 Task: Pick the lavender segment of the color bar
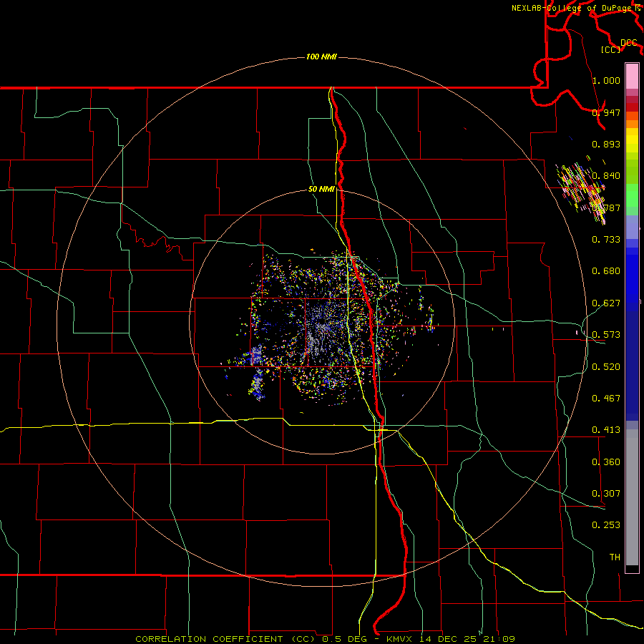632,228
